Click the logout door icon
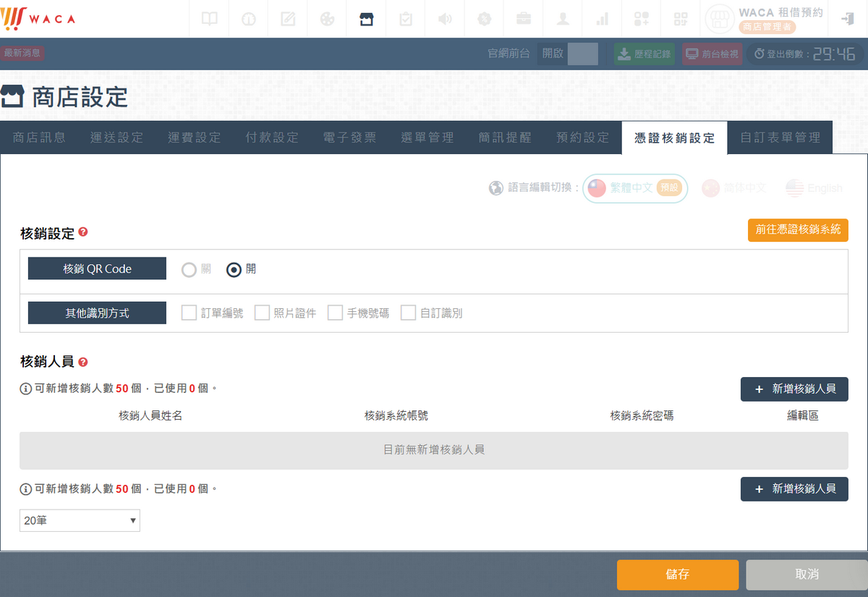868x597 pixels. click(x=848, y=19)
